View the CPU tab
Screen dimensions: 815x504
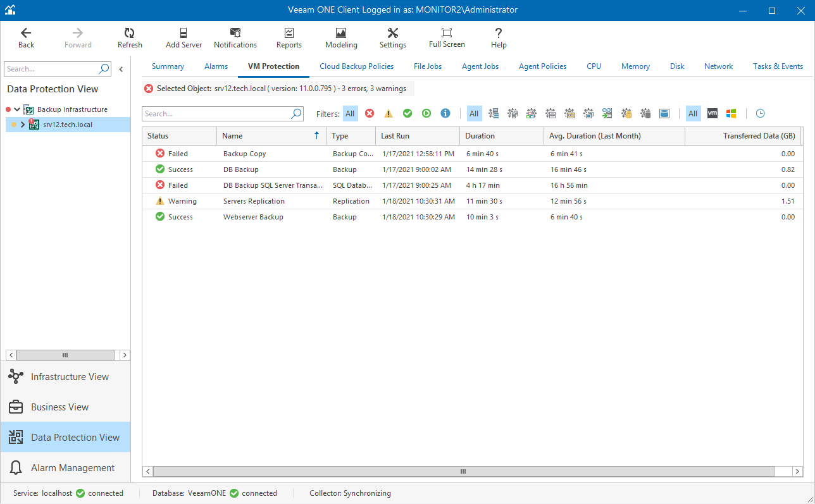(594, 66)
